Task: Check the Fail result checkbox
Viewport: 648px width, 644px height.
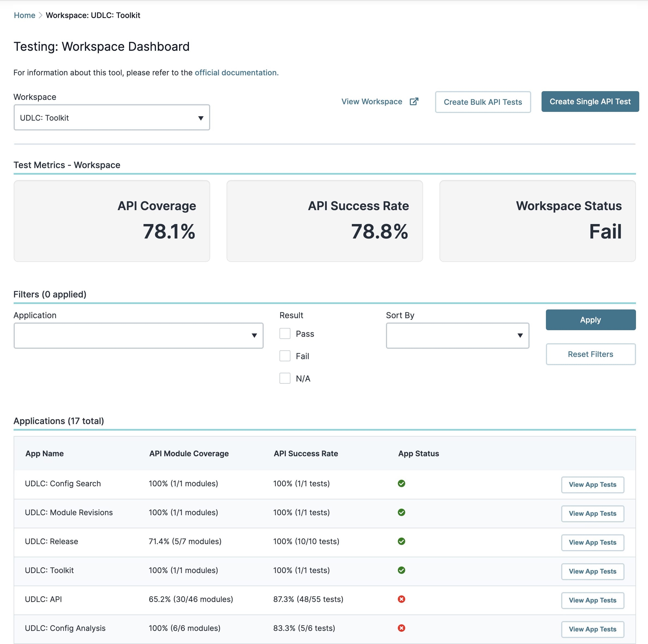Action: (285, 356)
